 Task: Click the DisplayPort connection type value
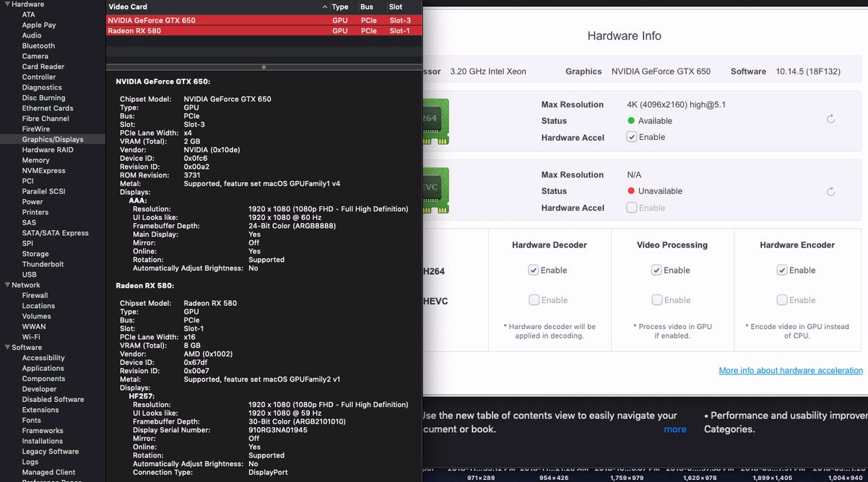(x=268, y=473)
